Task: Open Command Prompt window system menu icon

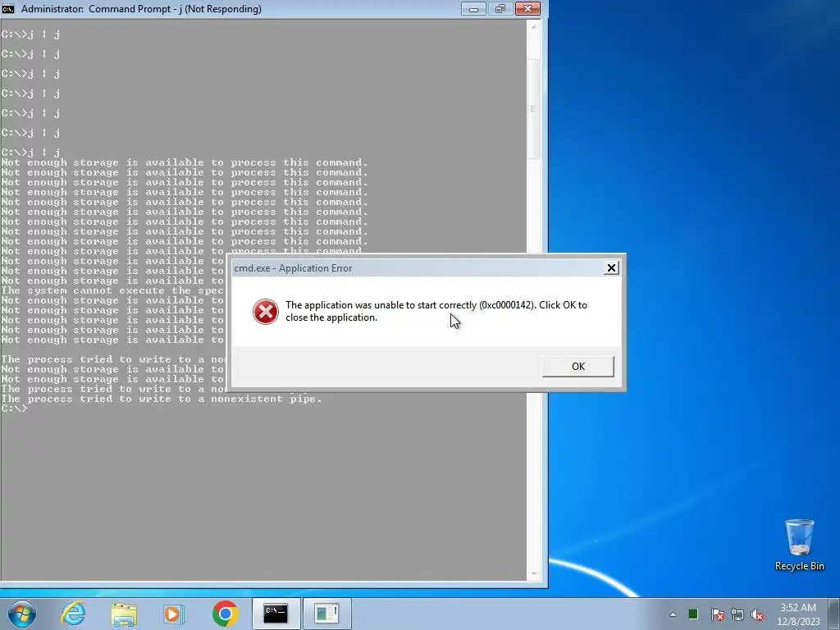Action: [8, 8]
